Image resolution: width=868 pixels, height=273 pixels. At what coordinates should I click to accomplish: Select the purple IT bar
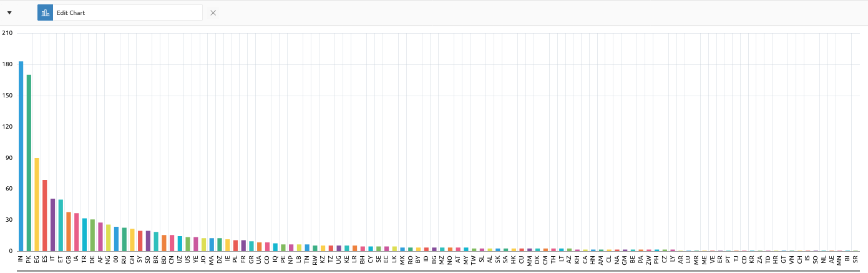(x=52, y=225)
